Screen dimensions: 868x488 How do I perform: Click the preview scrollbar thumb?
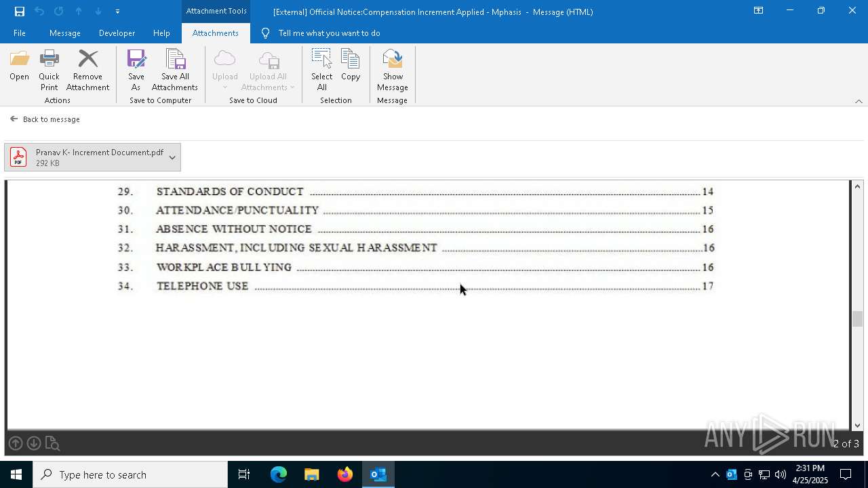(857, 319)
